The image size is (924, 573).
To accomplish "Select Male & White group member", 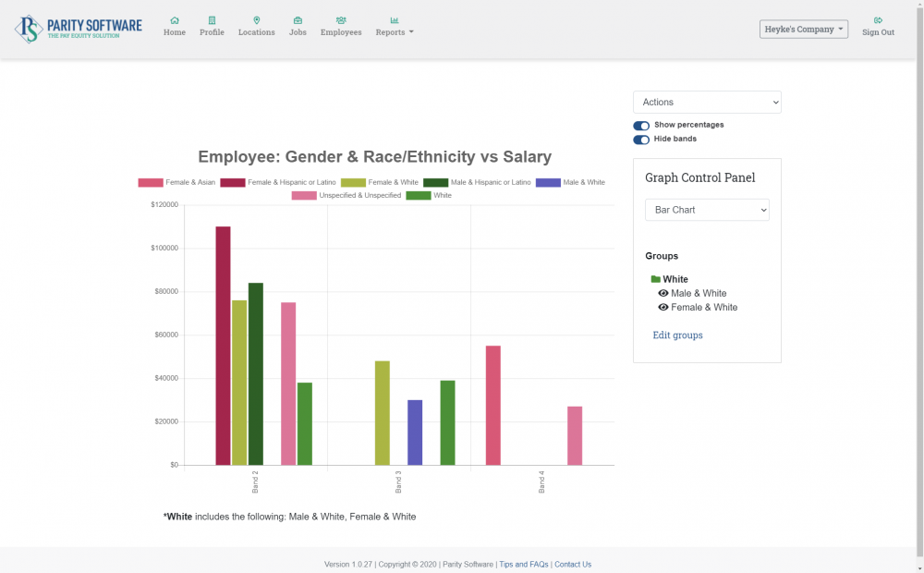I will [699, 293].
